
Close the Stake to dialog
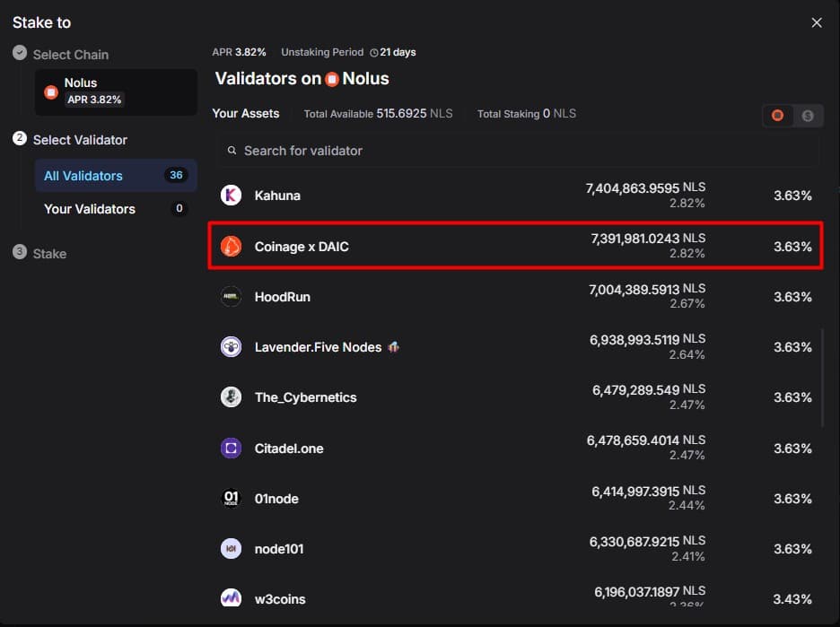point(817,22)
